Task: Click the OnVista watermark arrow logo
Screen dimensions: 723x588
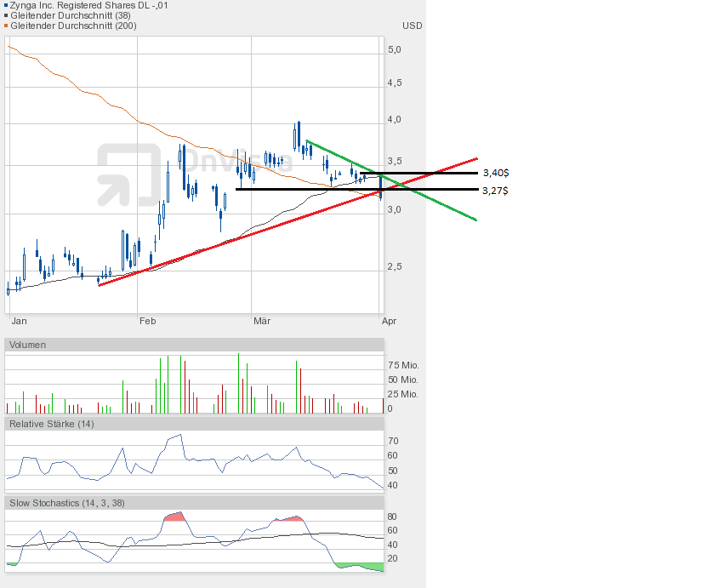Action: 128,175
